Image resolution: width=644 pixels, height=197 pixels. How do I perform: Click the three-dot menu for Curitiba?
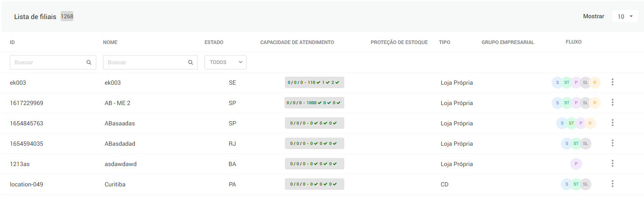pos(613,184)
